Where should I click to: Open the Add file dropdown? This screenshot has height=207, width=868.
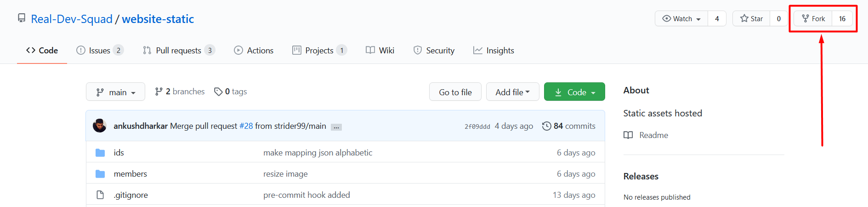[x=512, y=92]
